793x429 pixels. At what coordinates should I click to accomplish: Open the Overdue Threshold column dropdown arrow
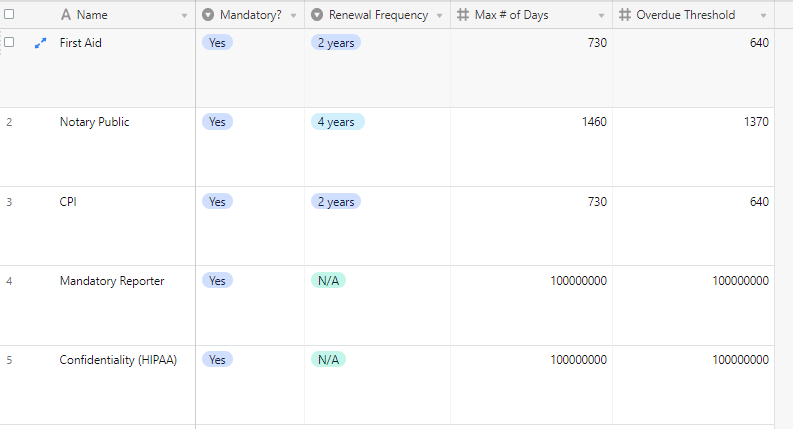click(x=764, y=16)
